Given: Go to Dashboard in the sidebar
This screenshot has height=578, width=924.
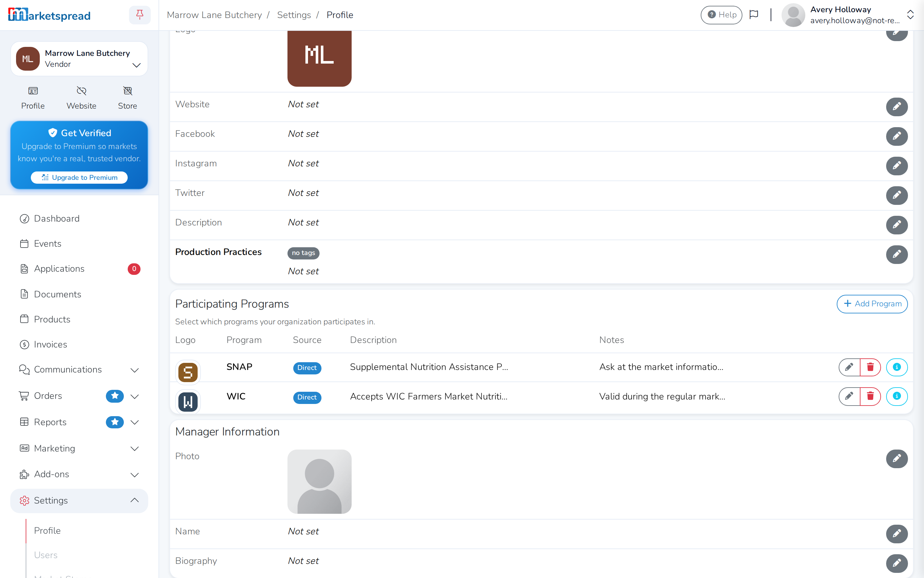Looking at the screenshot, I should 79,219.
